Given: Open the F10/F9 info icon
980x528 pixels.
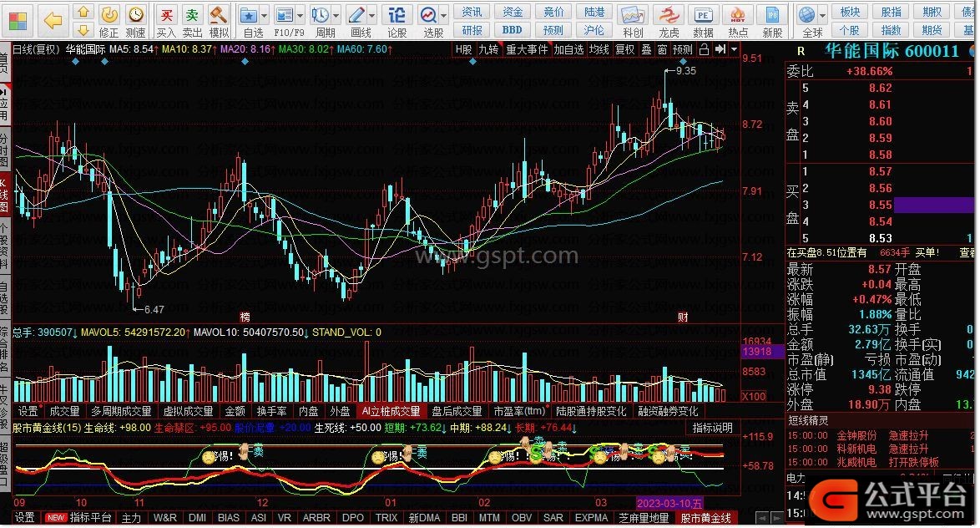Looking at the screenshot, I should pyautogui.click(x=285, y=15).
